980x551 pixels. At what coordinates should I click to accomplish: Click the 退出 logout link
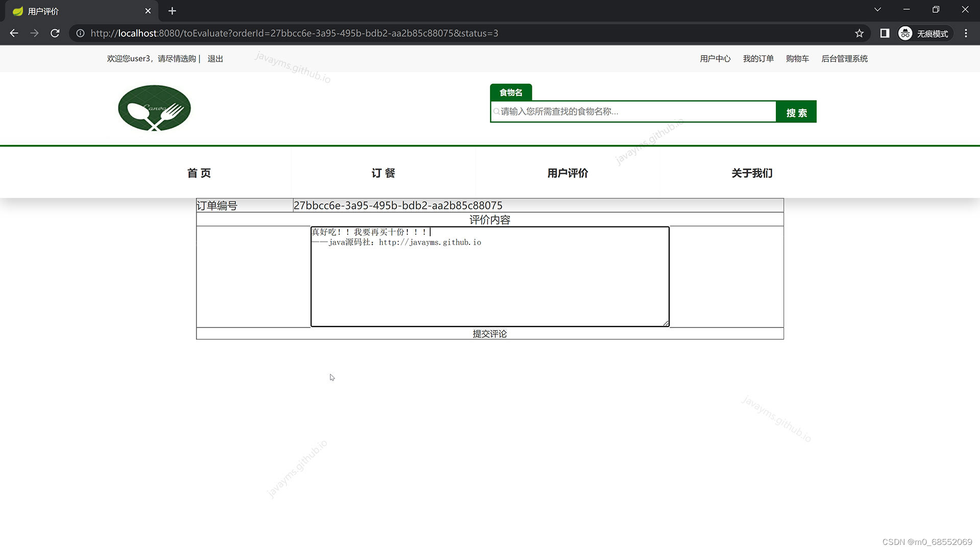click(215, 59)
